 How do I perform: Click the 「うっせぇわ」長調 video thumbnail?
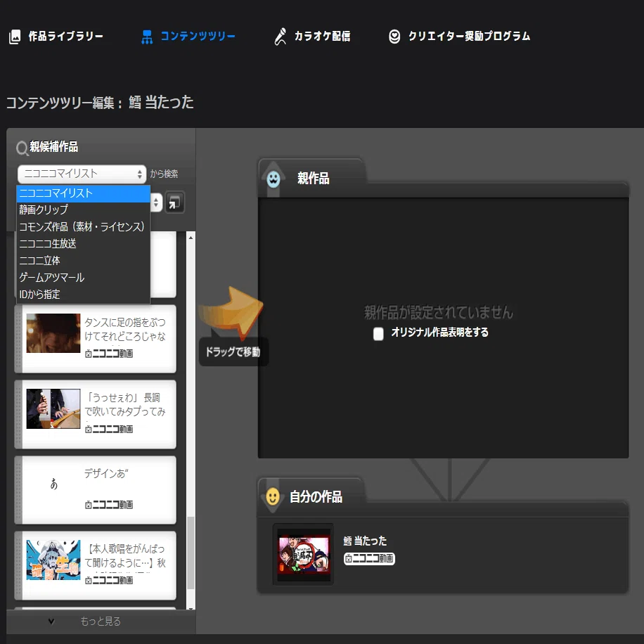[53, 408]
